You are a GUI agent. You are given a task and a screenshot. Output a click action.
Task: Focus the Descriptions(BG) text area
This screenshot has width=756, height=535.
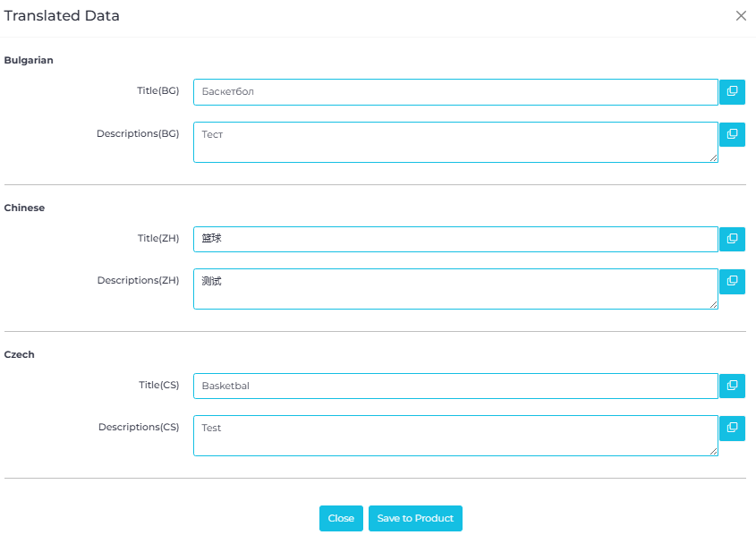click(455, 142)
